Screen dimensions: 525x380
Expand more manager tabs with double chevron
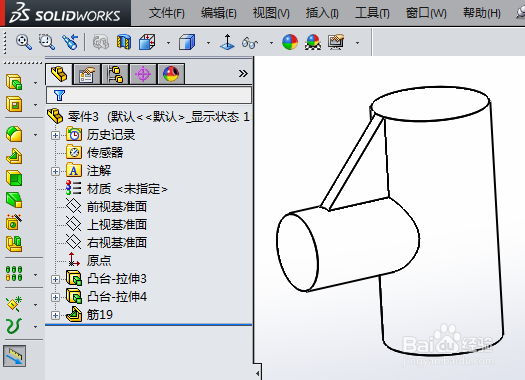[243, 73]
